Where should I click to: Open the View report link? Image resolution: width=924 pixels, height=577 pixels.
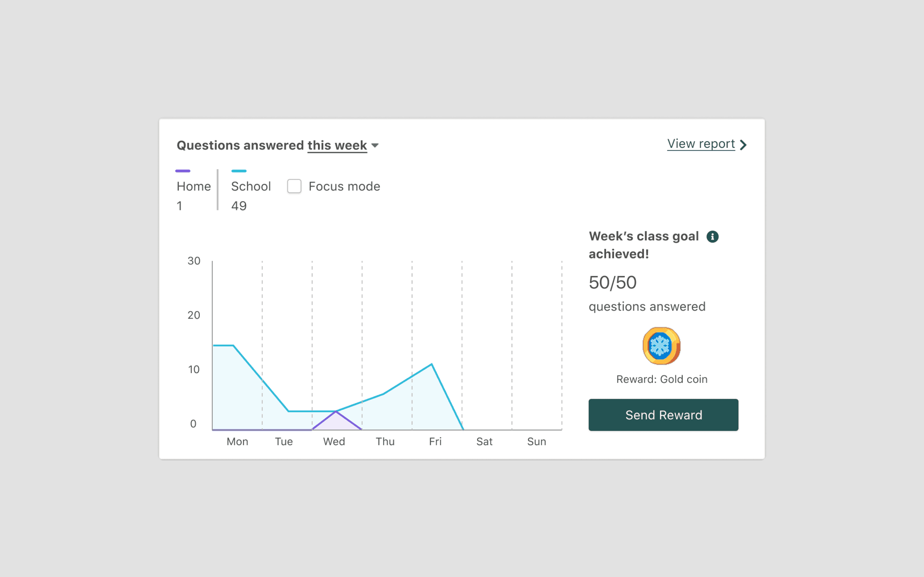pos(701,144)
